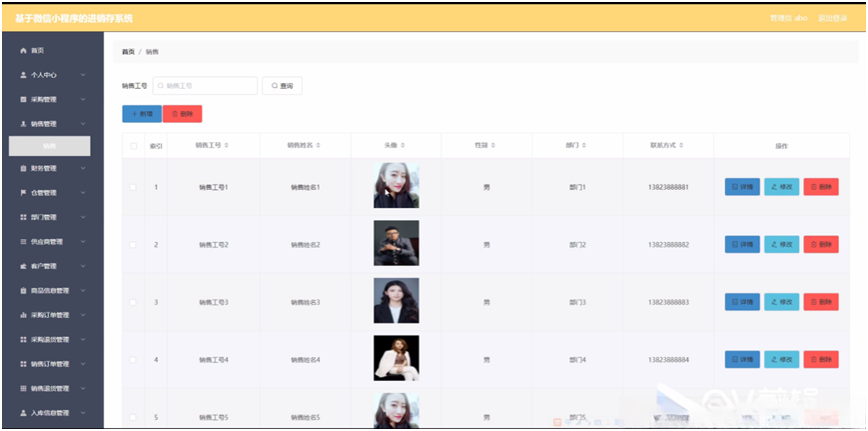Expand the 销售订单管理 menu chevron
The height and width of the screenshot is (431, 868).
click(x=83, y=364)
